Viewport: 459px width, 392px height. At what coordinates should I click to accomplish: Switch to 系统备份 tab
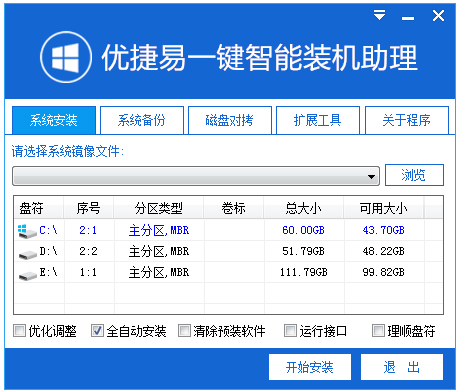coord(142,120)
